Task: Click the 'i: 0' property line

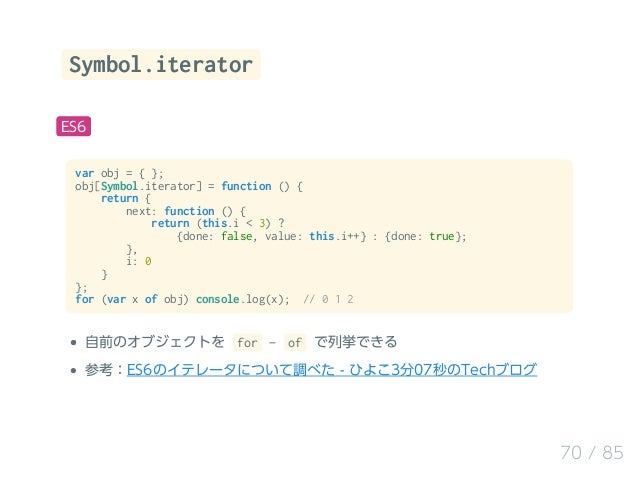Action: point(139,261)
